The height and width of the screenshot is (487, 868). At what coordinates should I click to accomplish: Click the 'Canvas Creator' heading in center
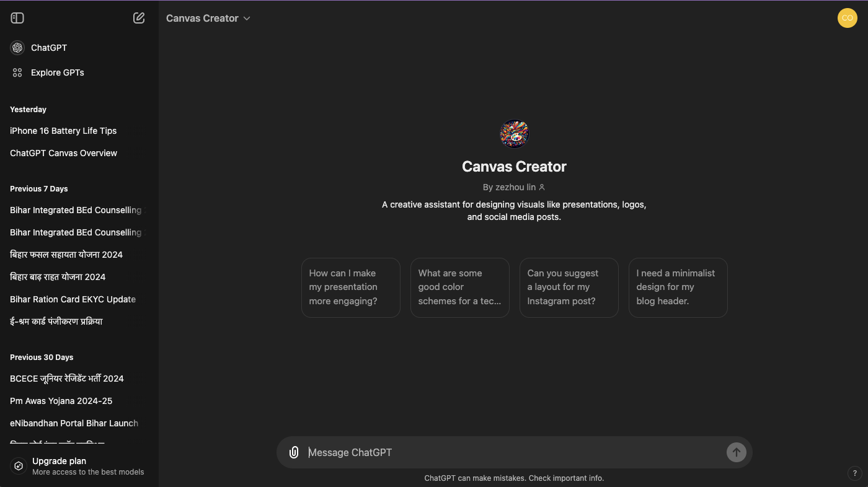tap(514, 167)
